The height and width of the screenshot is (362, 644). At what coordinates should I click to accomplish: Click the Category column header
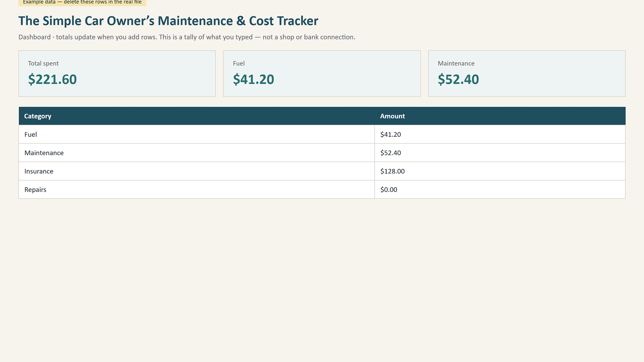(x=197, y=116)
